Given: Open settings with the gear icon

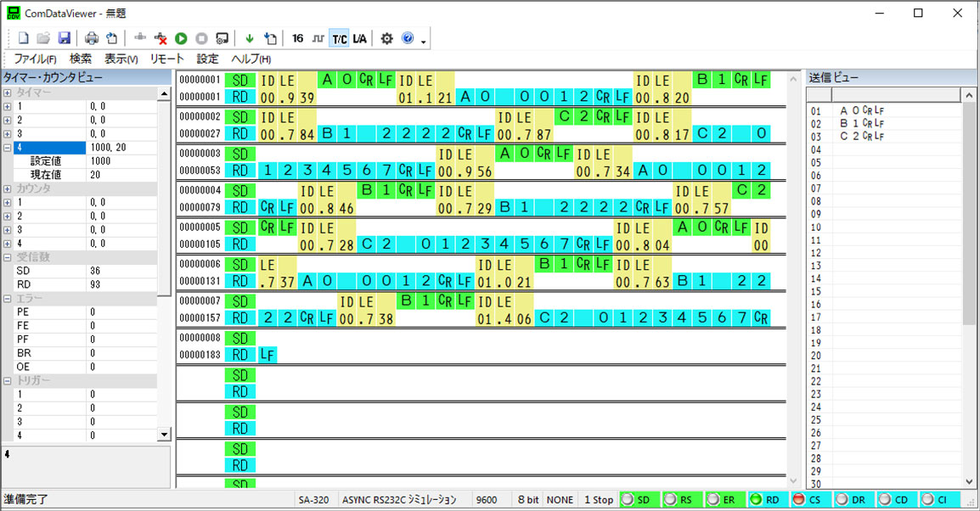Looking at the screenshot, I should coord(386,38).
